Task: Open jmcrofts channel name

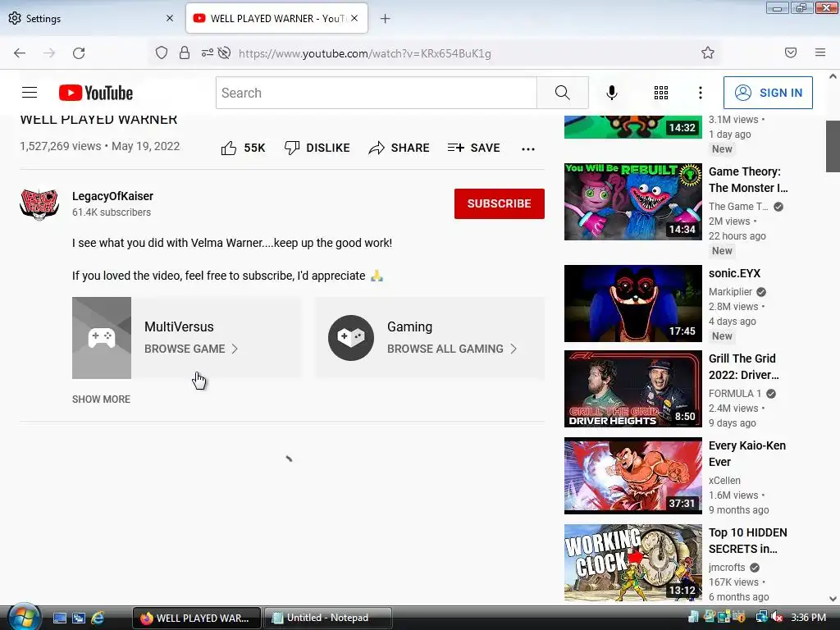Action: pyautogui.click(x=727, y=568)
